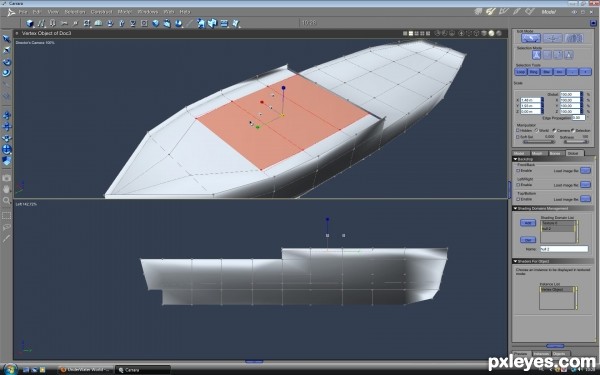Collapse the Shading Domains Management section
The width and height of the screenshot is (600, 375).
coord(515,209)
